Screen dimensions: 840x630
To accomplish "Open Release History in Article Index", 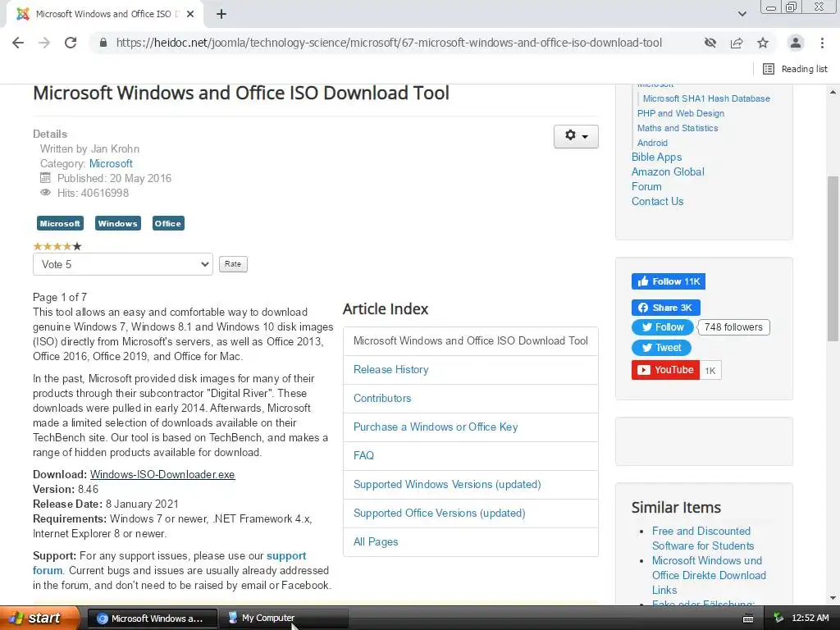I will point(391,370).
